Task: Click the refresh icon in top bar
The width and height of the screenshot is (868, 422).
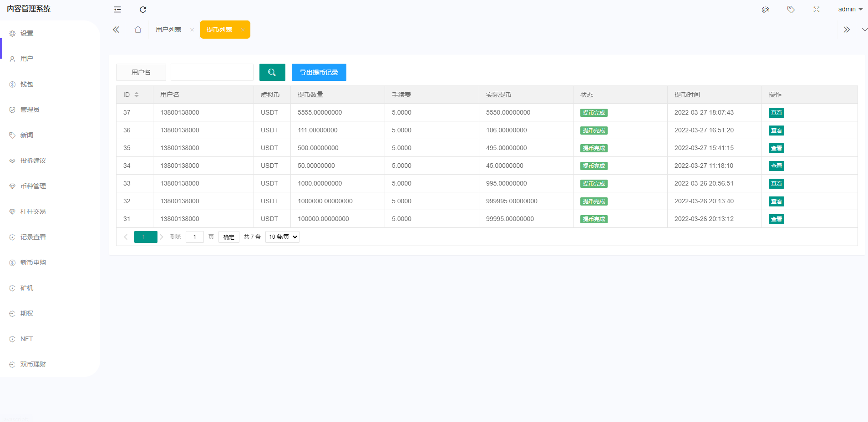Action: pyautogui.click(x=143, y=10)
